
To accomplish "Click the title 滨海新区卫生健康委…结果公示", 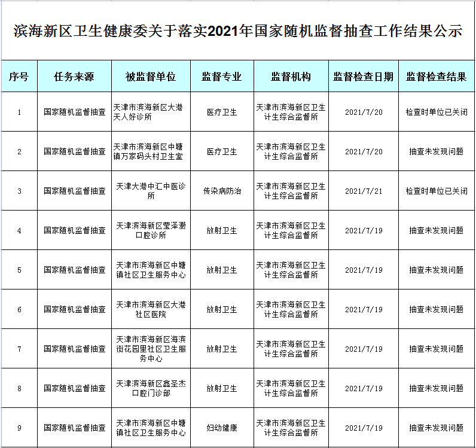I will tap(238, 32).
